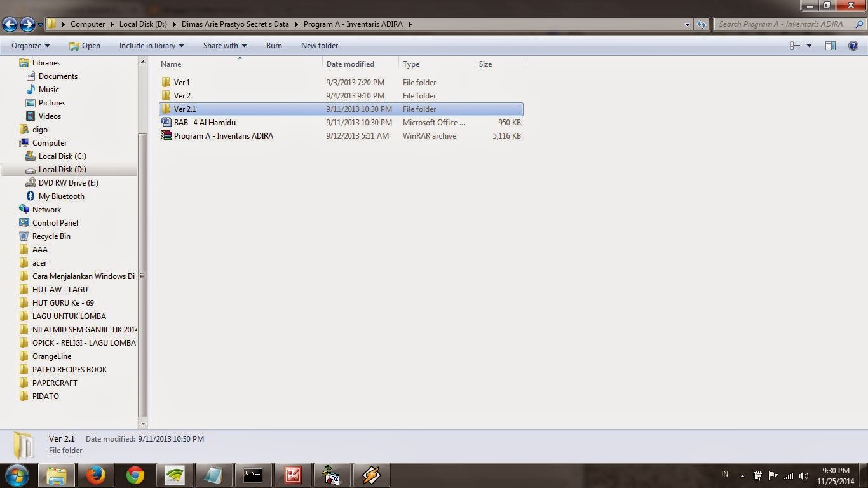The height and width of the screenshot is (488, 868).
Task: Click Dimas Arie Prastyo Secret's Data breadcrumb
Action: 235,24
